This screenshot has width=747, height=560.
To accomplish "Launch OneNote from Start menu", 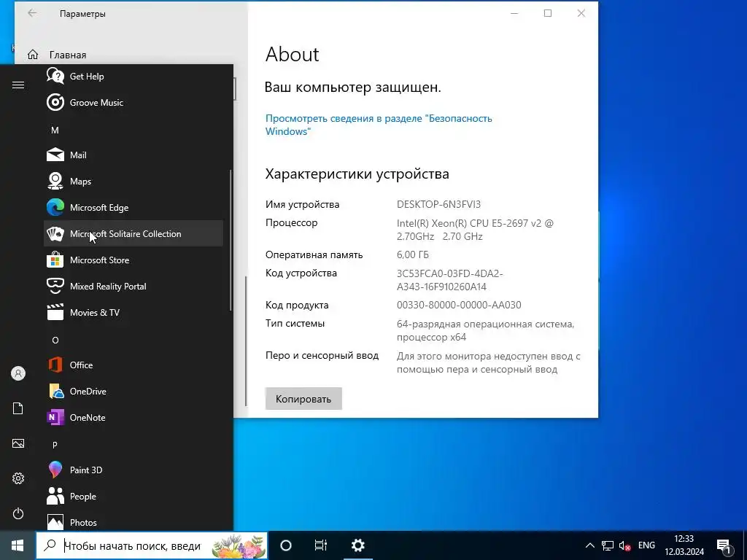I will pyautogui.click(x=133, y=417).
